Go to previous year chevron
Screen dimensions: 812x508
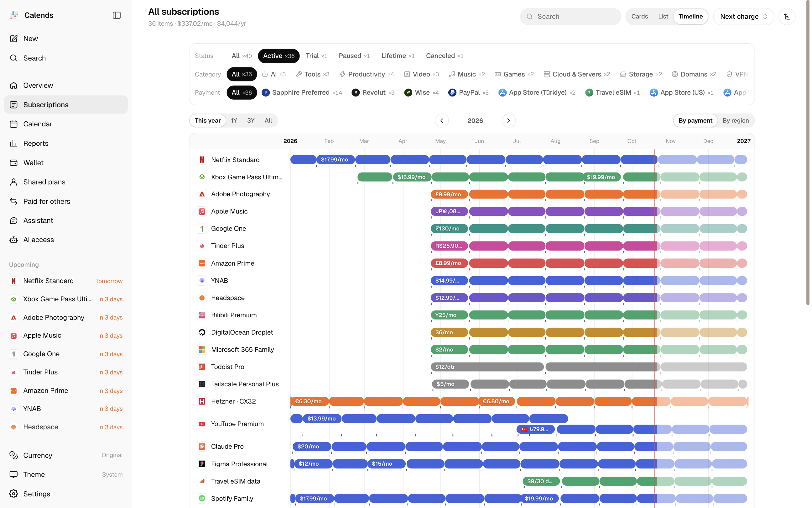(442, 121)
